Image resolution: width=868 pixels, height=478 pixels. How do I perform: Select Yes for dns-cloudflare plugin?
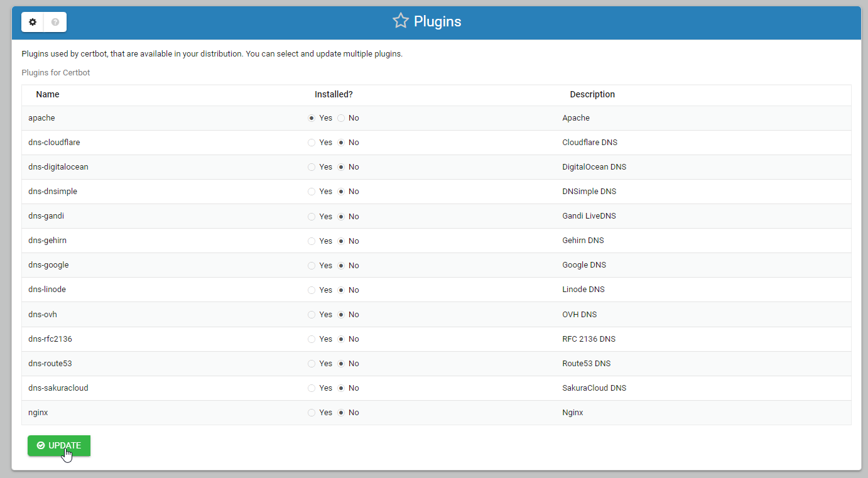312,143
